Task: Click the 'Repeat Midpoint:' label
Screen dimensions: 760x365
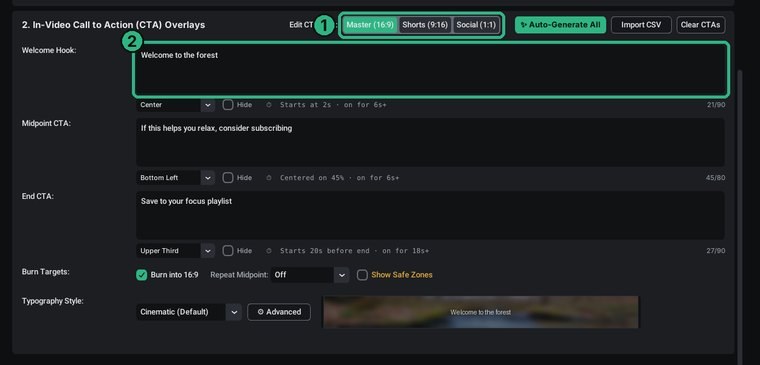Action: pos(239,275)
